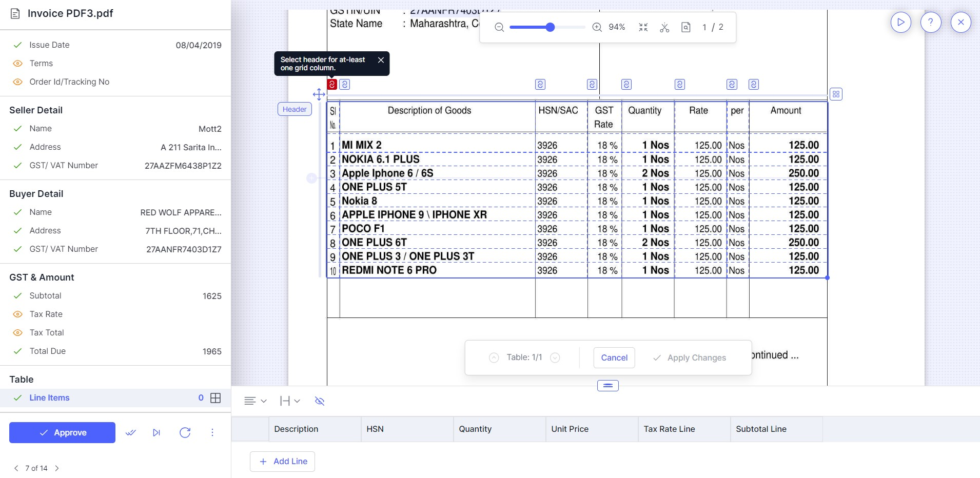Click the page search icon beside page count
The width and height of the screenshot is (980, 478).
click(686, 27)
